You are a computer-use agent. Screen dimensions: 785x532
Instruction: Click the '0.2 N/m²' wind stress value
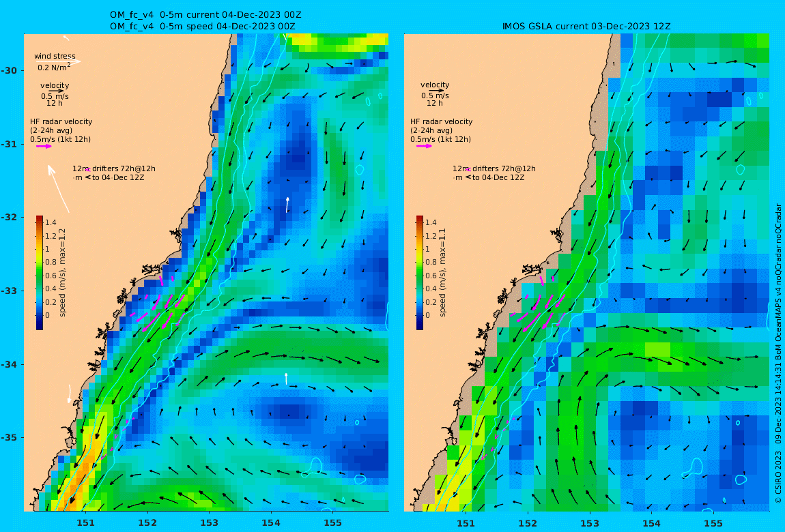[x=54, y=67]
